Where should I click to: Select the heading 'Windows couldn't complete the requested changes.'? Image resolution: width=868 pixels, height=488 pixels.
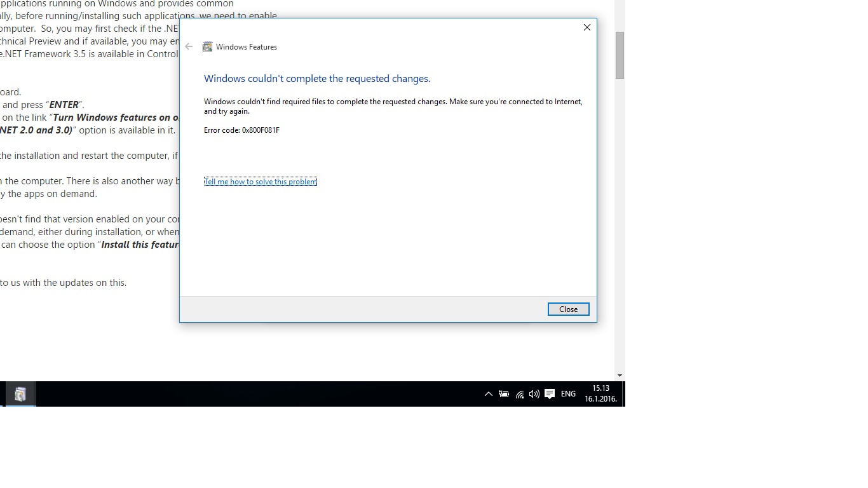(x=317, y=79)
